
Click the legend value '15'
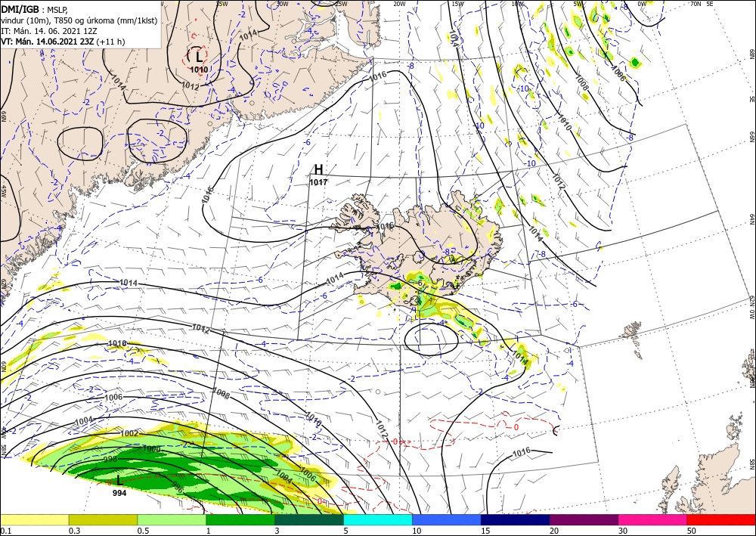[x=486, y=531]
